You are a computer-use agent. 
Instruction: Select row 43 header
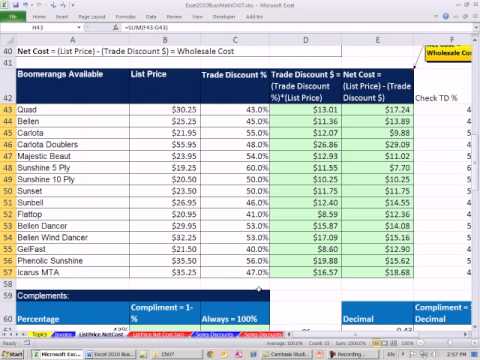tap(8, 110)
